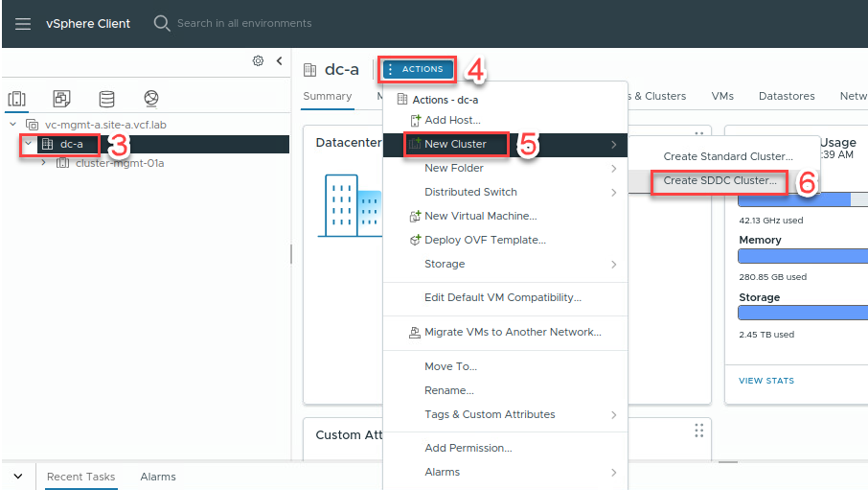The image size is (868, 490).
Task: Click the Tags & Custom Attributes chevron
Action: tap(613, 415)
